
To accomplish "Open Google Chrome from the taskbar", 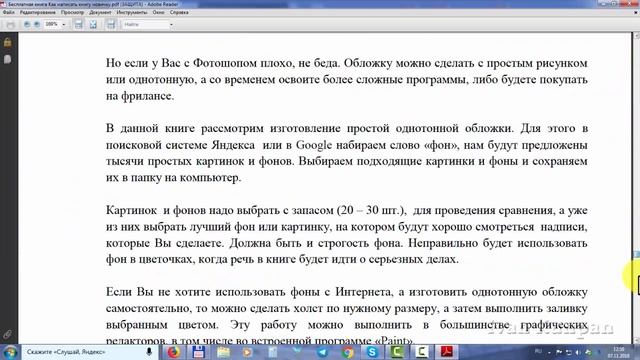I will [x=347, y=352].
